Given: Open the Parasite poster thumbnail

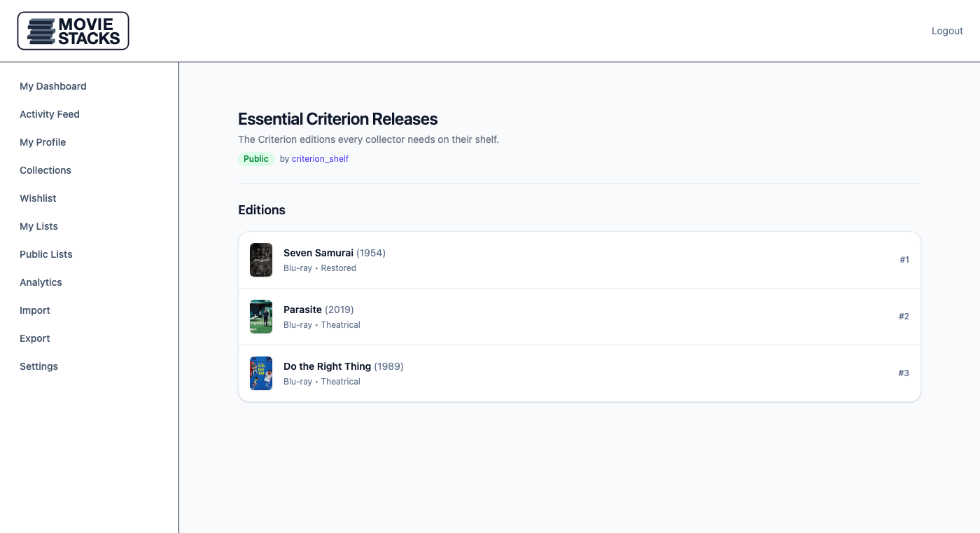Looking at the screenshot, I should (x=261, y=317).
